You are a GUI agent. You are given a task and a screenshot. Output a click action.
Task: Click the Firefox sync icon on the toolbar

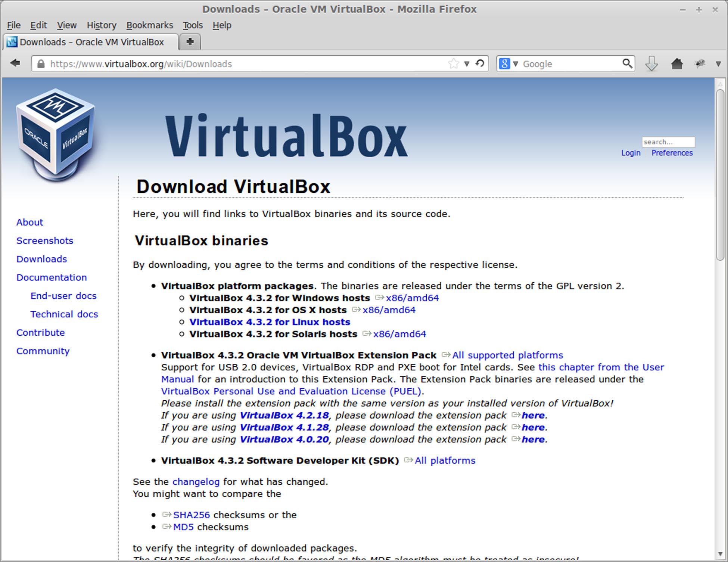(700, 63)
